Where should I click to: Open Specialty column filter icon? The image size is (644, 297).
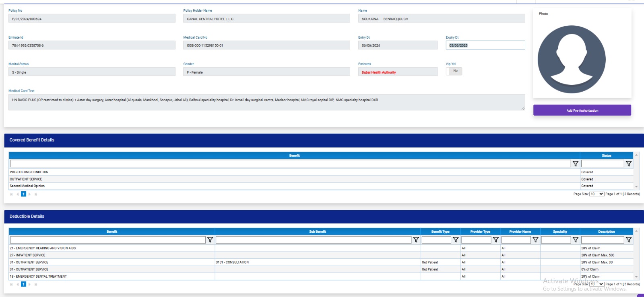pos(575,240)
